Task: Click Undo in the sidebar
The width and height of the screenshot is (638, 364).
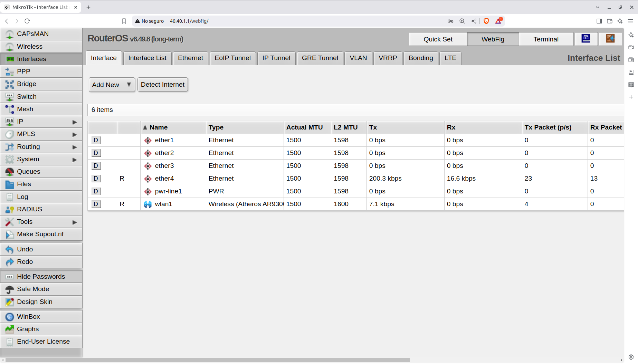Action: pos(41,249)
